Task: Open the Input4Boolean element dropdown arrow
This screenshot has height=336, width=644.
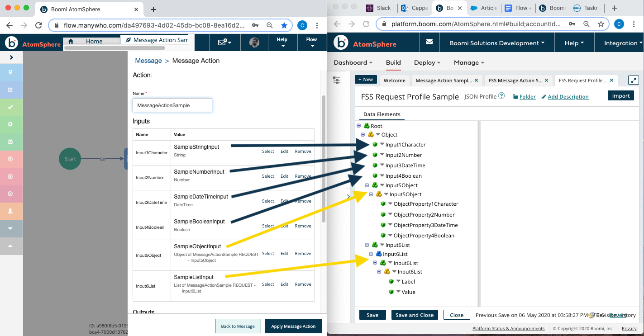Action: click(382, 175)
